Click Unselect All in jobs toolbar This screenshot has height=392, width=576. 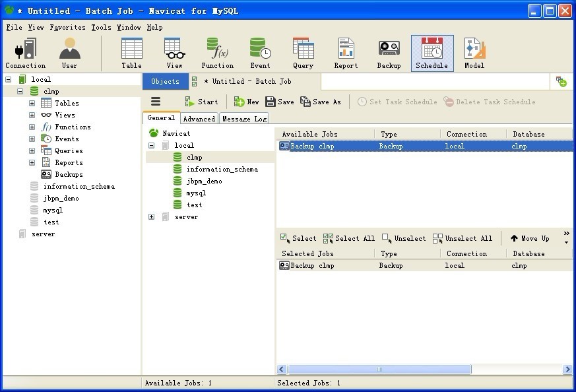[463, 238]
